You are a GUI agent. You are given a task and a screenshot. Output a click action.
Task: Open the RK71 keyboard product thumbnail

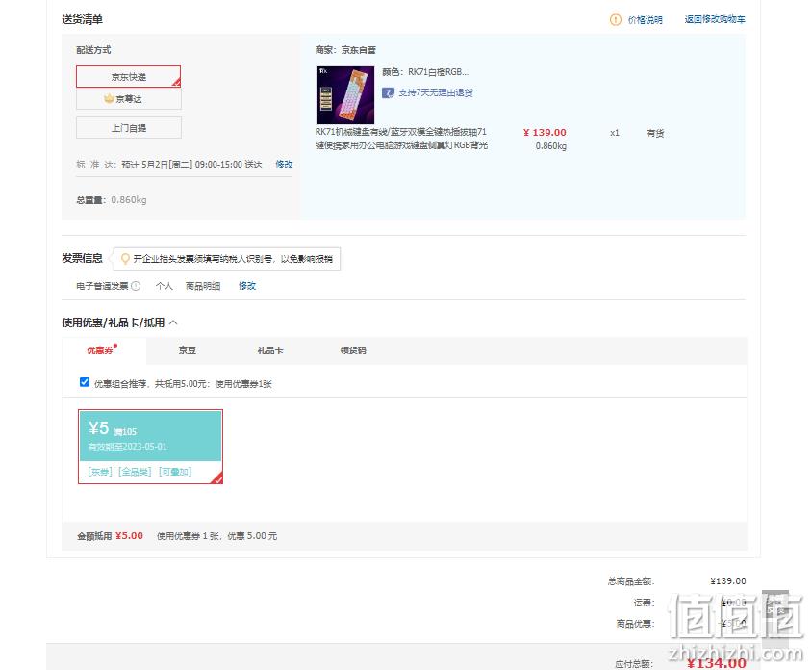click(344, 95)
